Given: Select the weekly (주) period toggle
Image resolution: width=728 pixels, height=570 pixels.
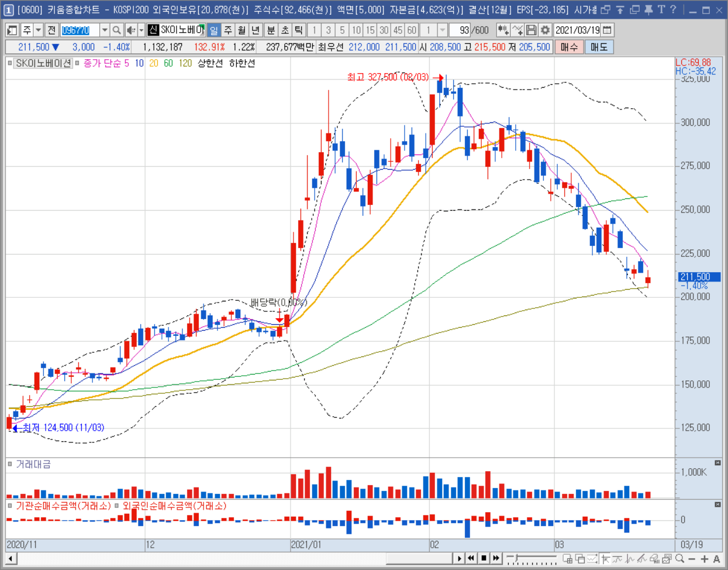Looking at the screenshot, I should [x=227, y=30].
